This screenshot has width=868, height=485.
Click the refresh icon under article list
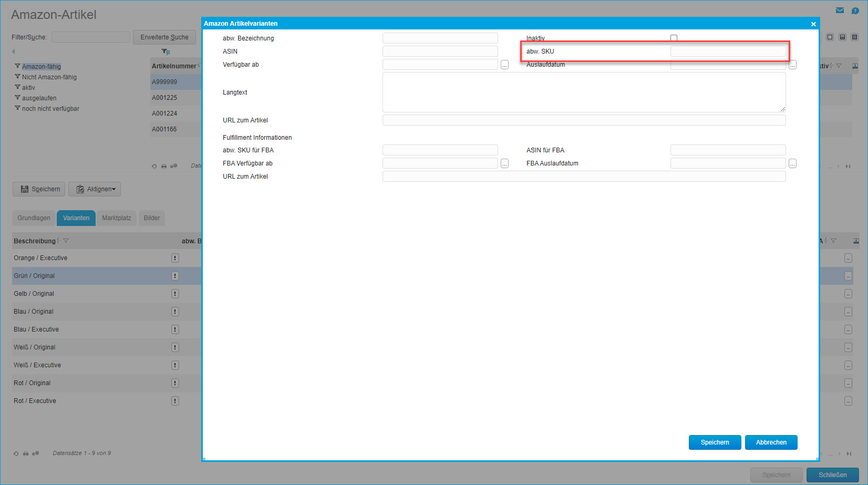(x=154, y=166)
